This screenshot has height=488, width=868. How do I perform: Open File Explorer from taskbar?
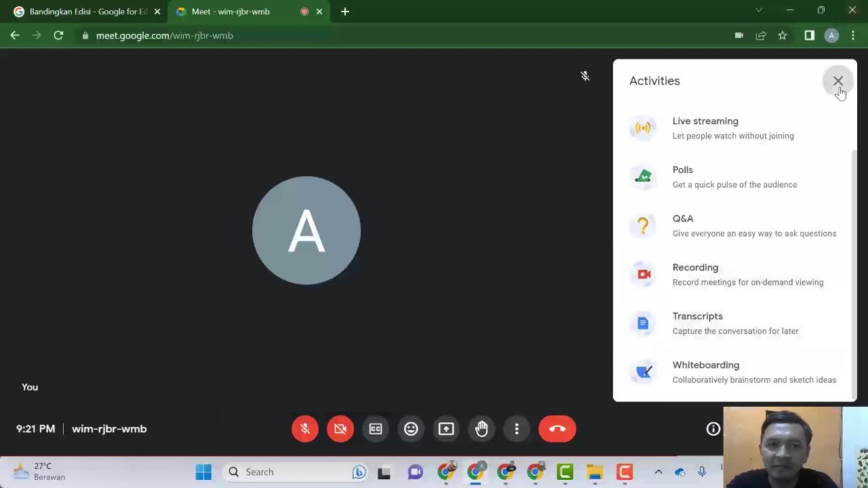click(x=595, y=472)
